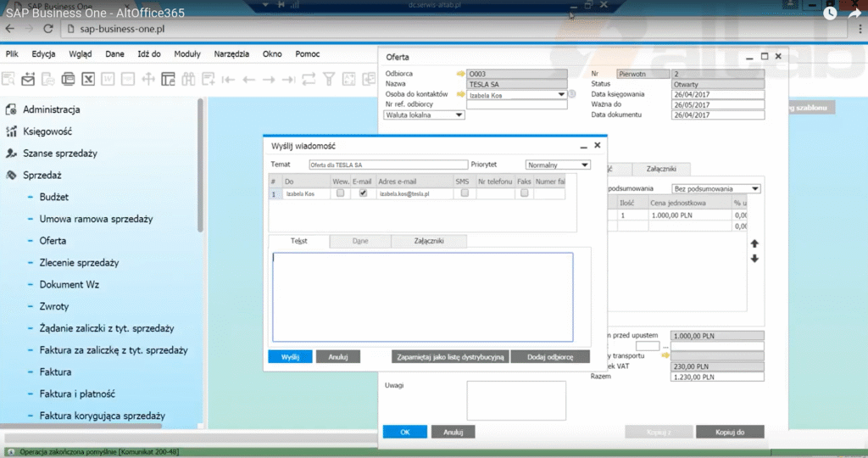
Task: Click the Kopiuj do button
Action: point(730,432)
